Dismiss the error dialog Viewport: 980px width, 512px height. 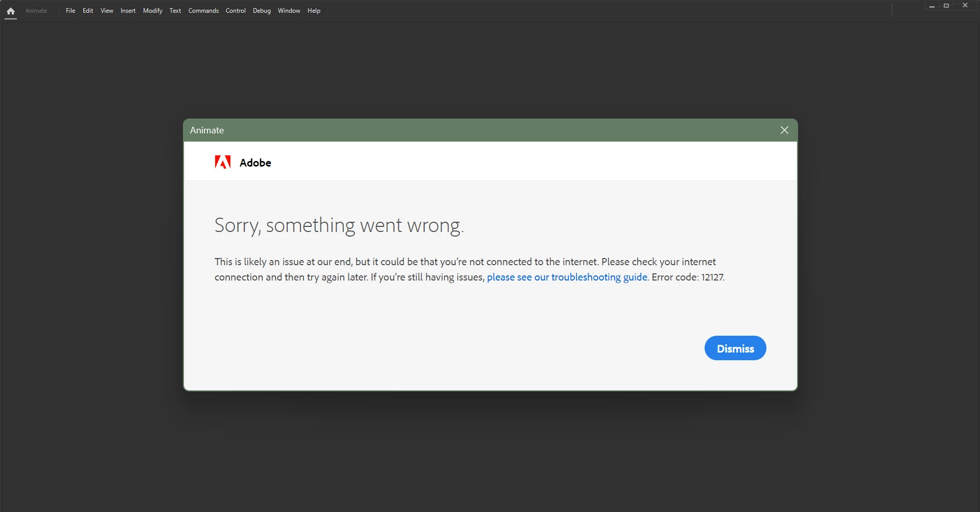pyautogui.click(x=735, y=348)
